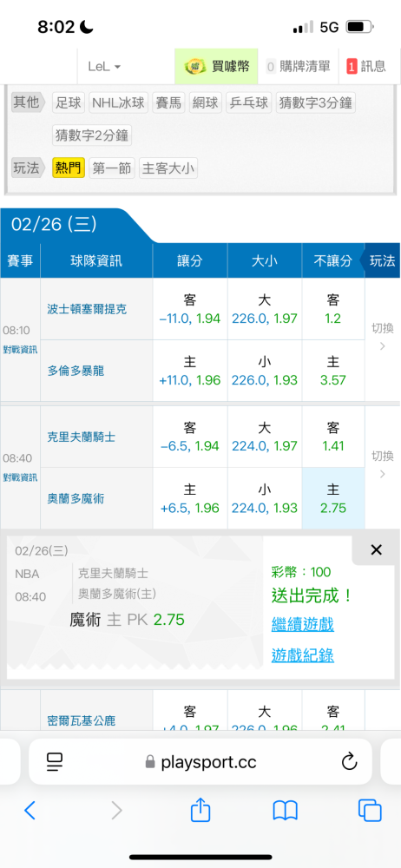Click 大小 column header
The height and width of the screenshot is (868, 401).
tap(264, 260)
